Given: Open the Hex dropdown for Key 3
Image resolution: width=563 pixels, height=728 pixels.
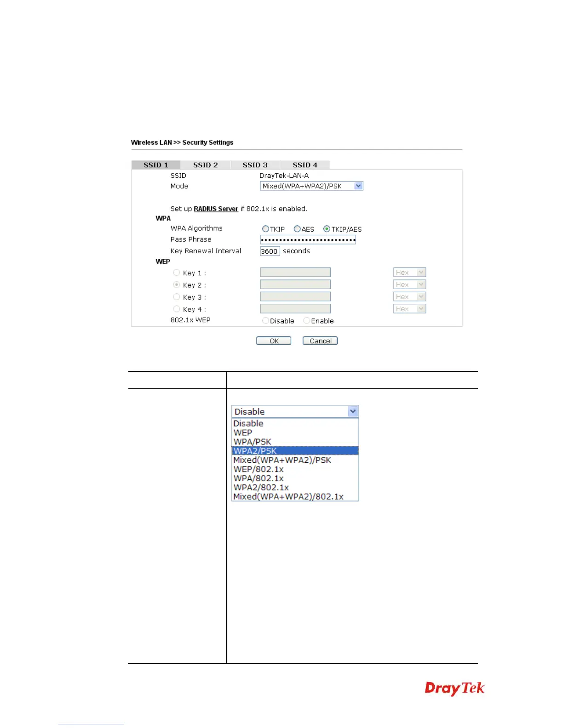Looking at the screenshot, I should 409,297.
